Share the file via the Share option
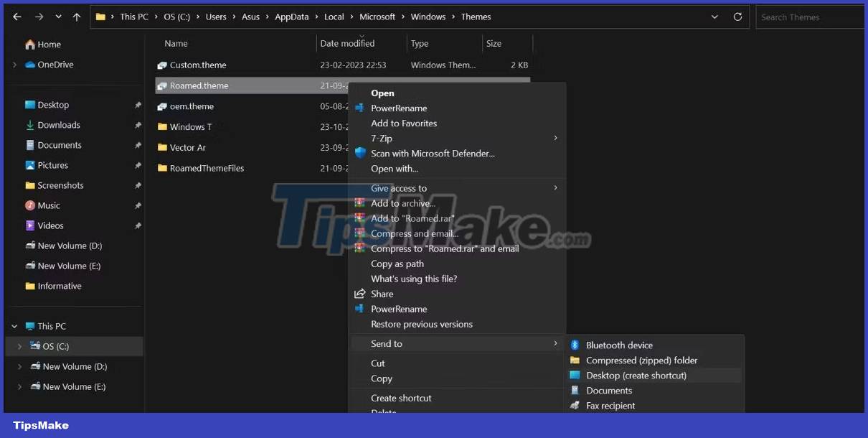Screen dimensions: 868x438 [382, 294]
